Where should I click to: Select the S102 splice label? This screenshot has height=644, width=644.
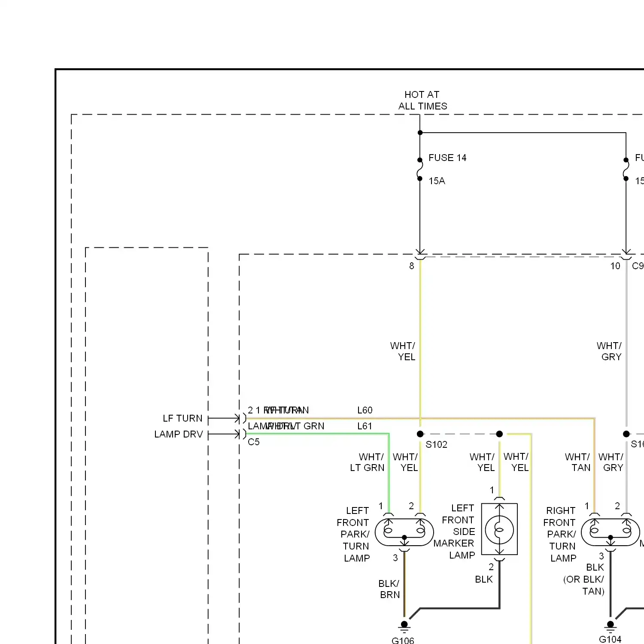coord(436,445)
